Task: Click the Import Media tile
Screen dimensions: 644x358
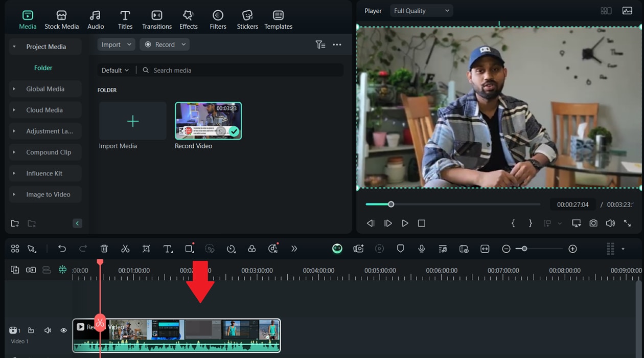Action: pos(133,121)
